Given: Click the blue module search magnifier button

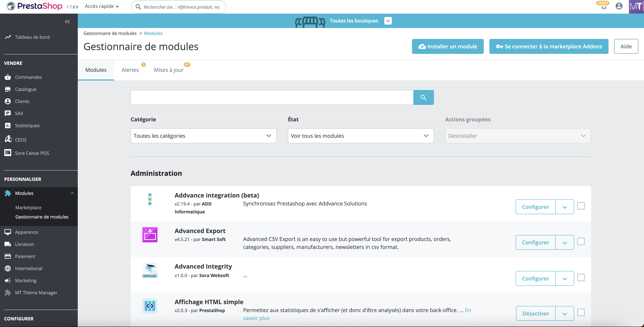Looking at the screenshot, I should (x=424, y=97).
